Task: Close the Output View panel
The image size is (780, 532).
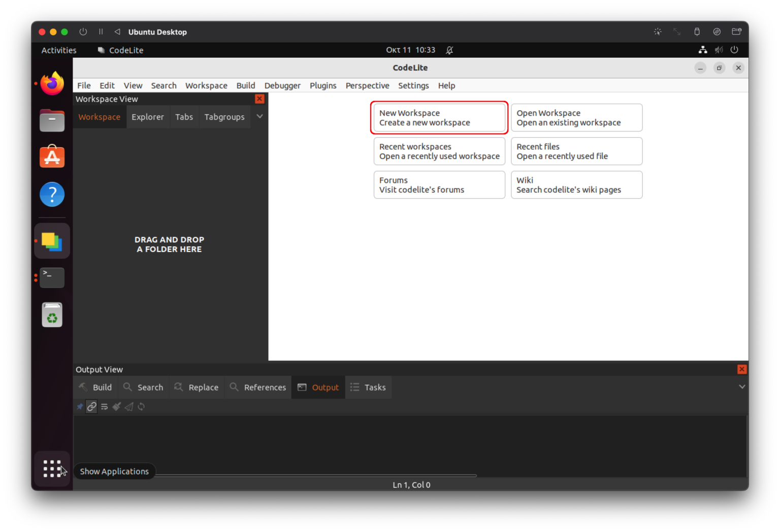Action: click(x=741, y=370)
